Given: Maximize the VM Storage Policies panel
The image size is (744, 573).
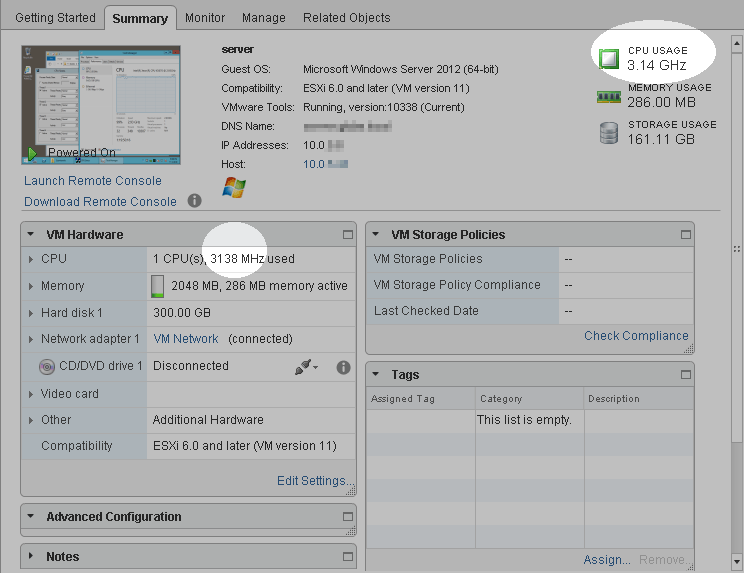Looking at the screenshot, I should click(686, 234).
